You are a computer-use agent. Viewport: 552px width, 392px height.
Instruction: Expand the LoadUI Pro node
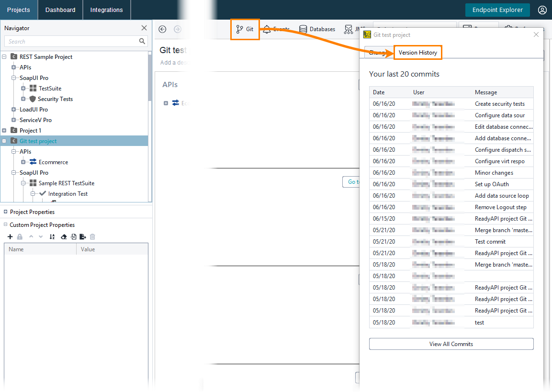point(14,110)
